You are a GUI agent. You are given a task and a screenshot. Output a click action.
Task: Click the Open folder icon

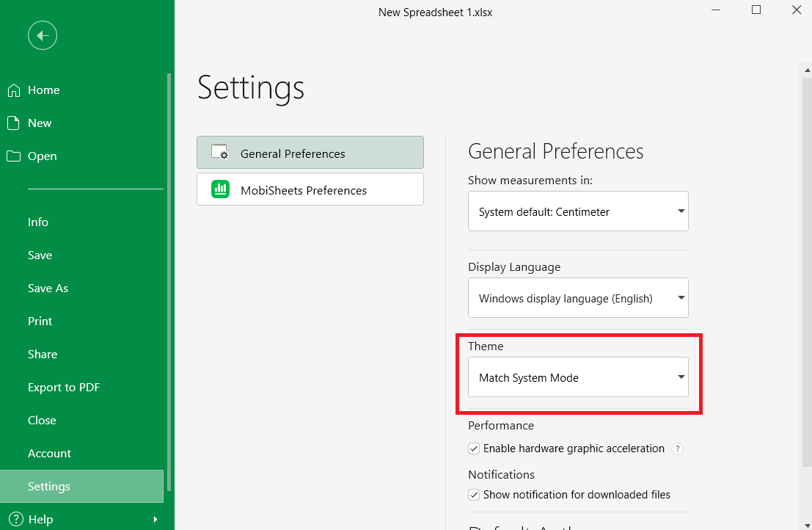(13, 156)
